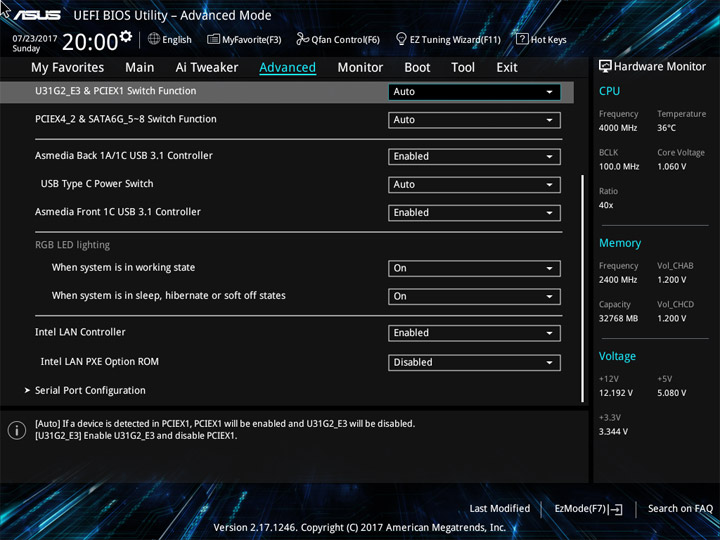The image size is (720, 540).
Task: Click the 32768 MB capacity value
Action: click(618, 319)
